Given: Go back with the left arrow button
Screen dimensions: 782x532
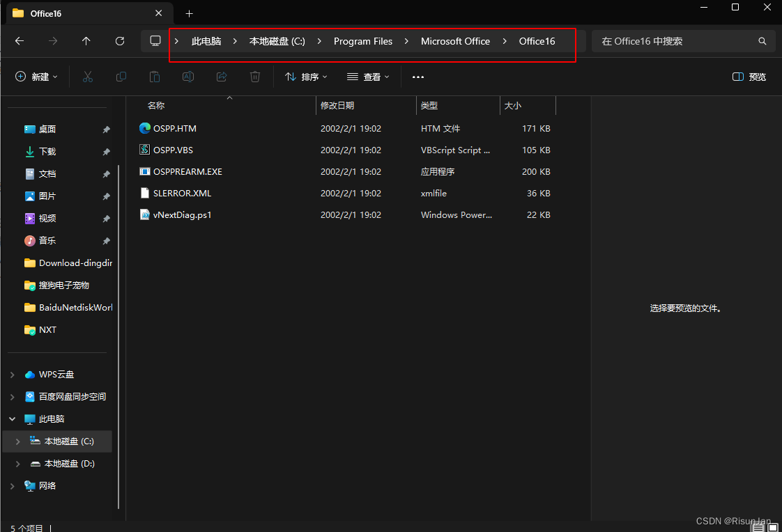Looking at the screenshot, I should click(20, 41).
